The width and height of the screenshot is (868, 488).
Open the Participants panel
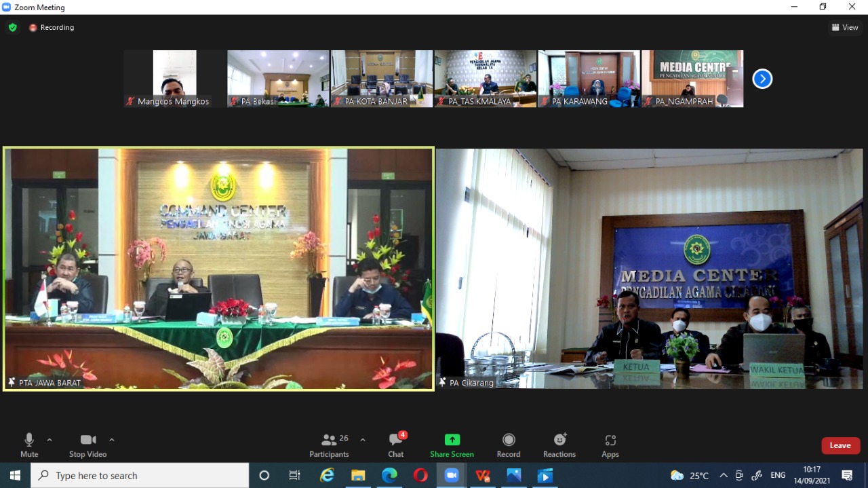pos(330,445)
